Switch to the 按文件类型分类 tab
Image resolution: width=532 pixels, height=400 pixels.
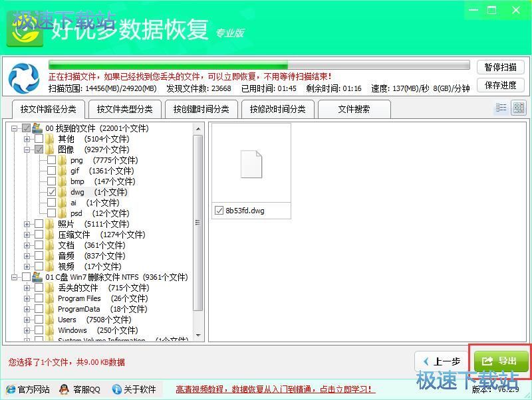[x=124, y=109]
